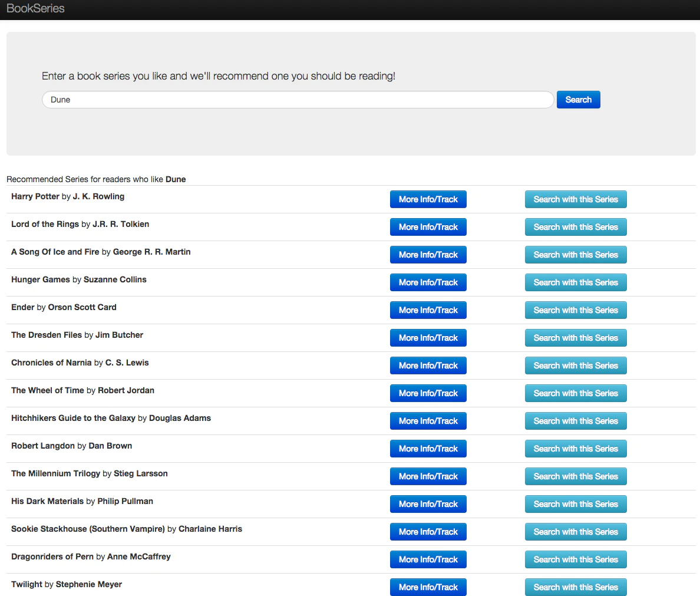Open More Info/Track for The Millennium Trilogy
This screenshot has height=596, width=700.
428,476
